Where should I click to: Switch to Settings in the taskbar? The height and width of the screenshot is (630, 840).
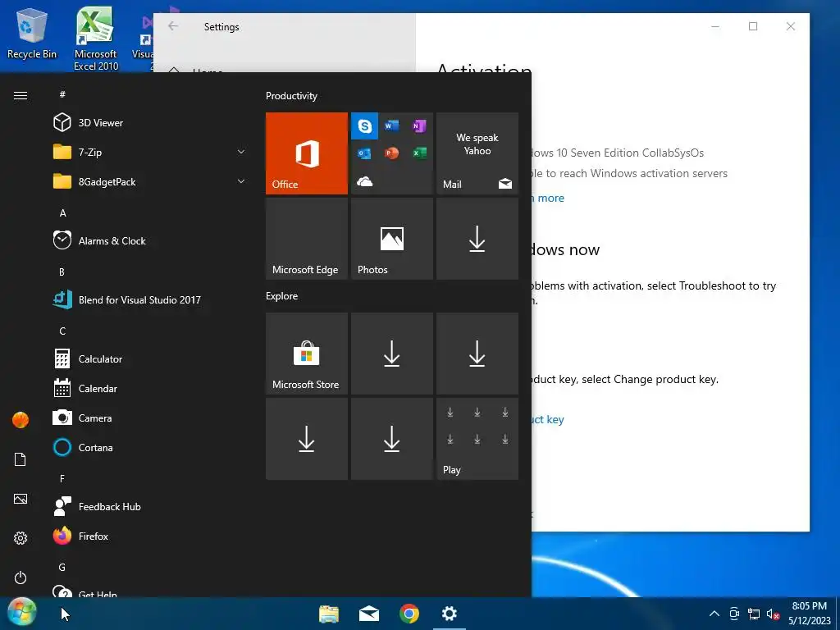tap(449, 614)
